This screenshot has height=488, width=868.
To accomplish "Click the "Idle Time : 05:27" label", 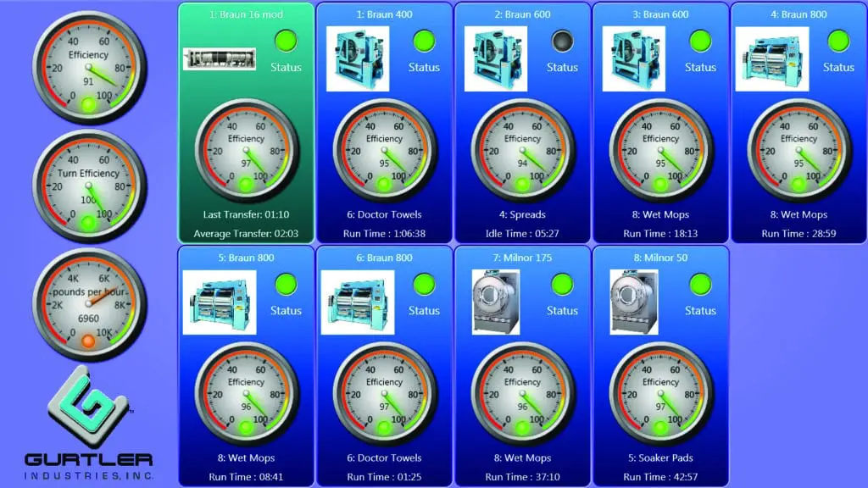I will coord(522,233).
